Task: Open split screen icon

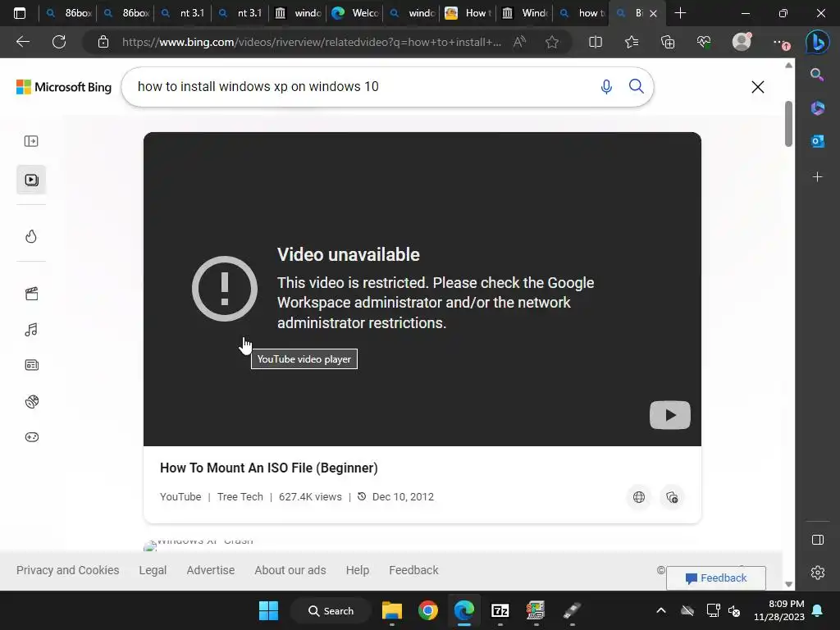Action: click(596, 42)
